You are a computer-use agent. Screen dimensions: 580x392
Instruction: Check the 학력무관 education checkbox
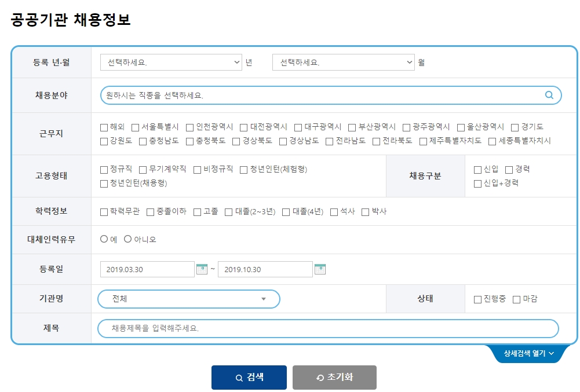[104, 213]
